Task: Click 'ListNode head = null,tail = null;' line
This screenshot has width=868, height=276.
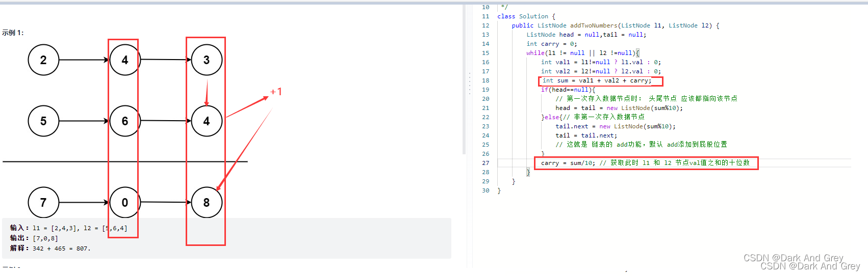Action: (586, 35)
